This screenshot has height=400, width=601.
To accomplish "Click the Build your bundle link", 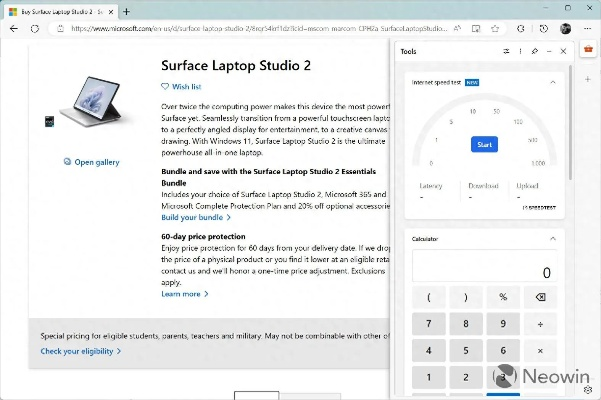I will [195, 217].
